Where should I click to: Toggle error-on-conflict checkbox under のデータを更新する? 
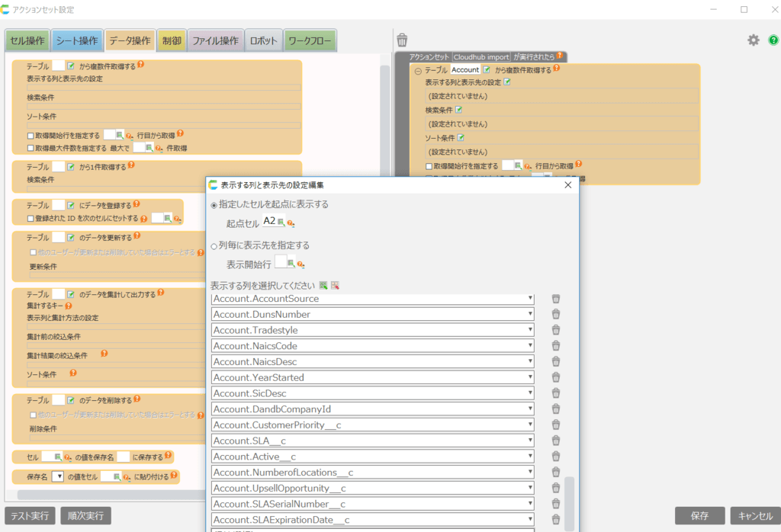[34, 252]
